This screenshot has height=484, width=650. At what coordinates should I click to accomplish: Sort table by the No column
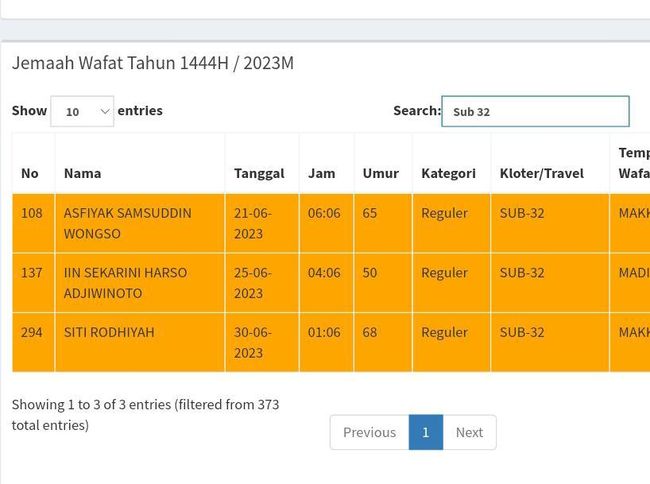coord(31,173)
